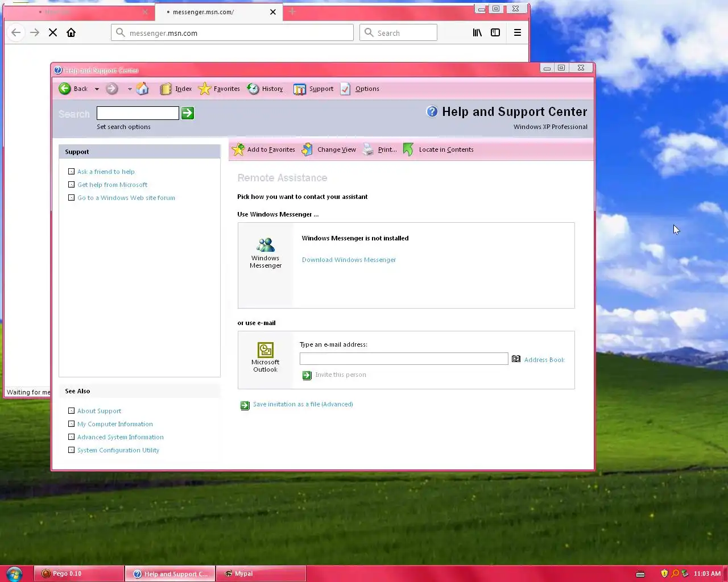Click the Start button orb

coord(14,573)
